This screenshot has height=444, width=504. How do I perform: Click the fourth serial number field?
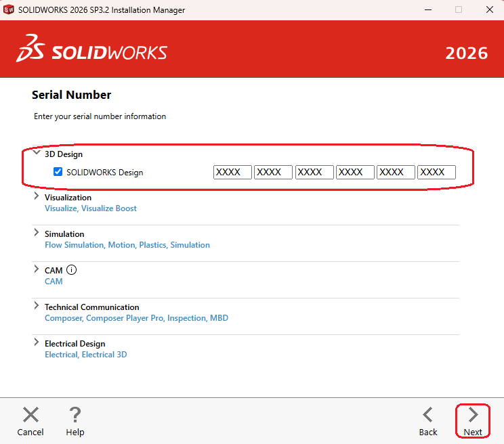click(x=355, y=172)
